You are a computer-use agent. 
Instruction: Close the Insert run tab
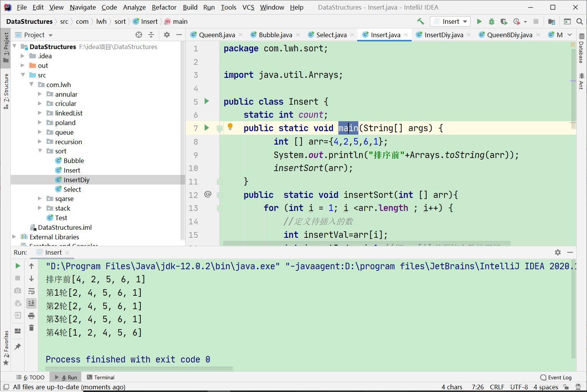click(x=67, y=252)
